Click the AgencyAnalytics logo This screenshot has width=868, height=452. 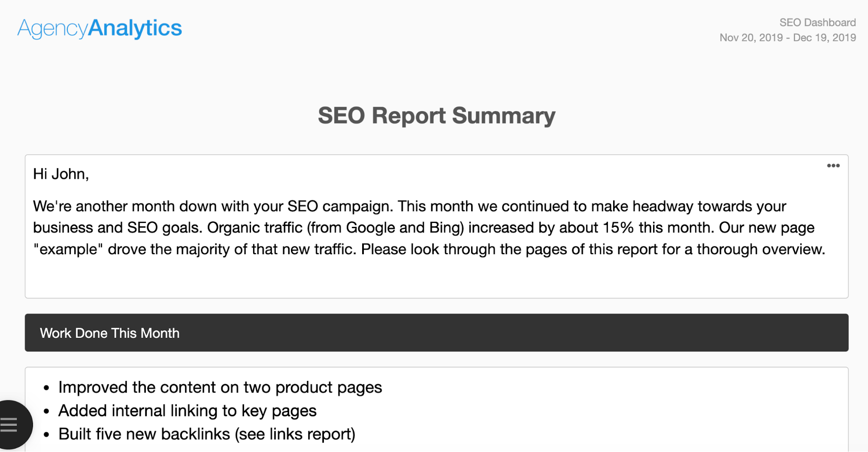point(99,28)
